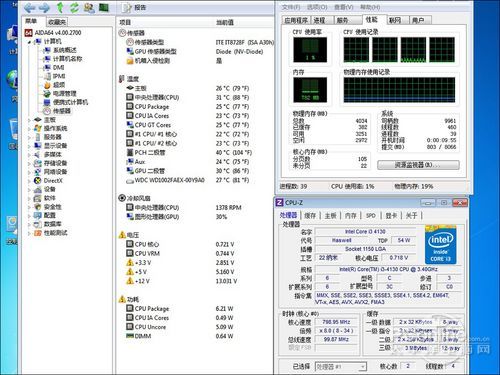The height and width of the screenshot is (375, 500).
Task: Switch to 缓存 tab in CPU-Z
Action: click(310, 216)
